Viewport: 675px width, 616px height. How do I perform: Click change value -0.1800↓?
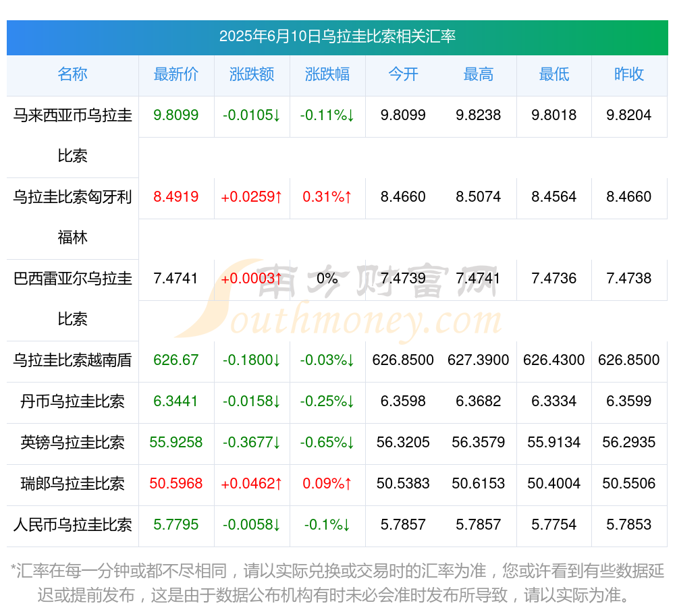point(252,360)
